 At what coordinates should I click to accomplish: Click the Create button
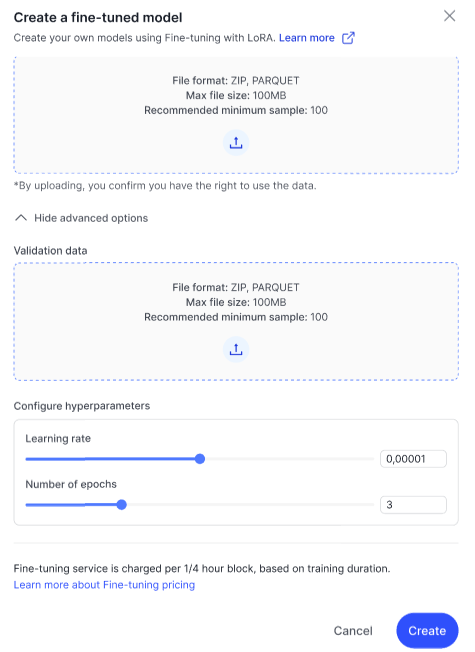click(x=427, y=630)
